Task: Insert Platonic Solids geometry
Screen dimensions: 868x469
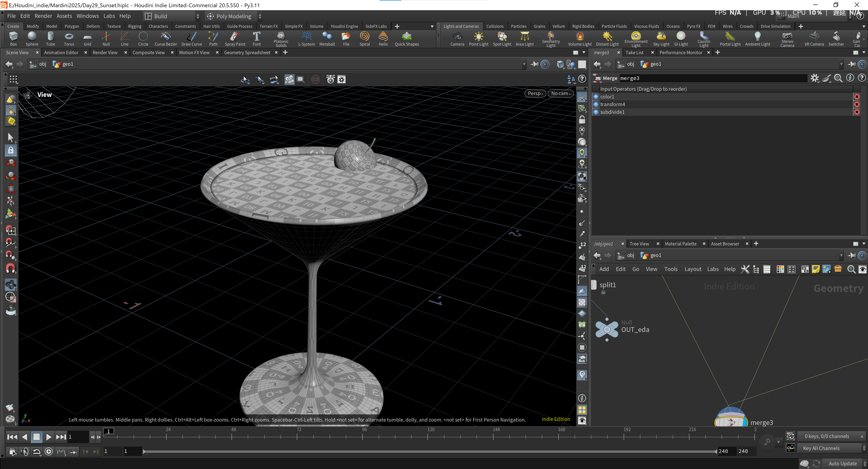Action: 281,39
